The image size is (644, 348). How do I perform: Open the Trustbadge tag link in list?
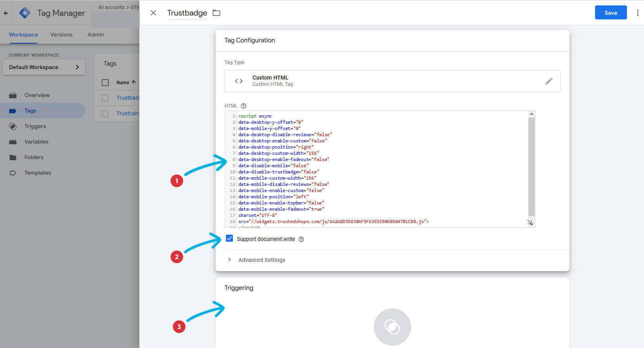(x=128, y=98)
